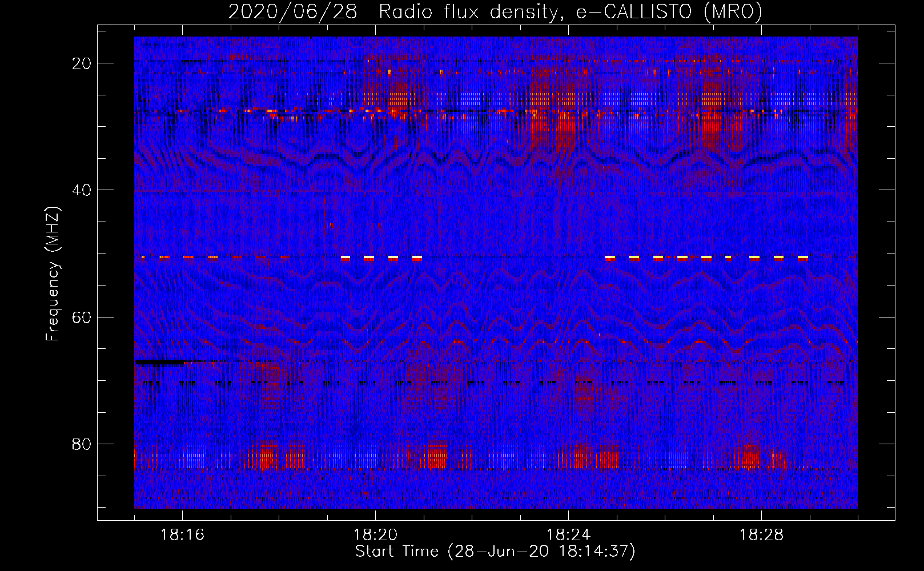The width and height of the screenshot is (924, 571).
Task: Click the '80' frequency tick label
Action: (82, 444)
